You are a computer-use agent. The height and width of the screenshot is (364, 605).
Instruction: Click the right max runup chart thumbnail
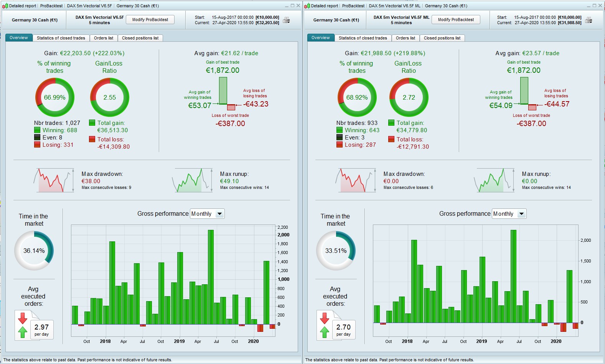tap(494, 180)
